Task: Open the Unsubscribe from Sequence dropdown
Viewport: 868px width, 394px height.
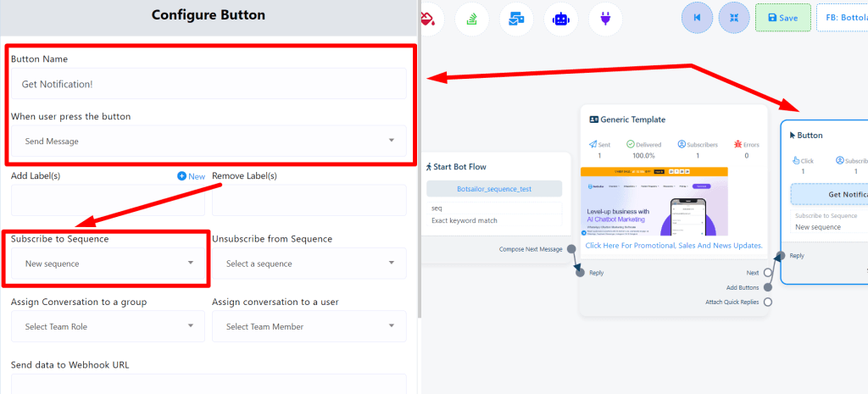Action: [x=309, y=264]
